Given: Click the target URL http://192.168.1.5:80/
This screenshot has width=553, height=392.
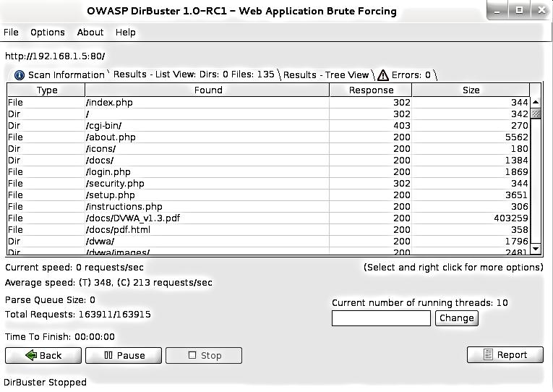Looking at the screenshot, I should tap(55, 56).
